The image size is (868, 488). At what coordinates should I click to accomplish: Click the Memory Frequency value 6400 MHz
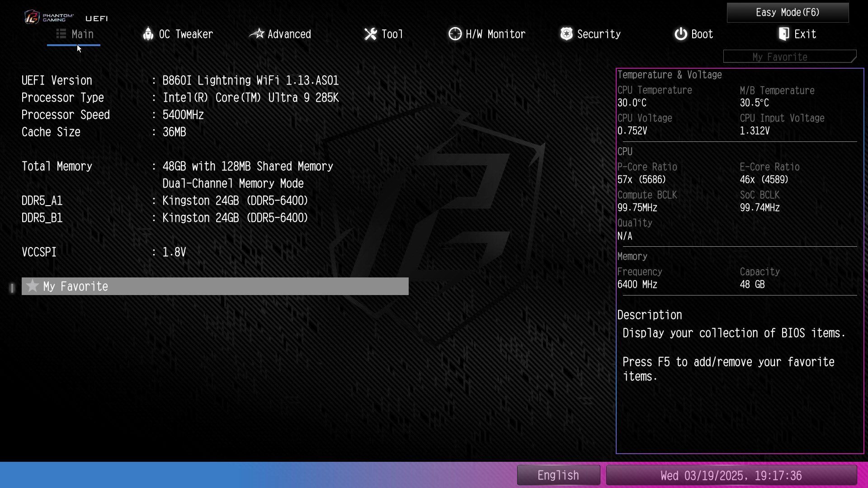pos(637,285)
